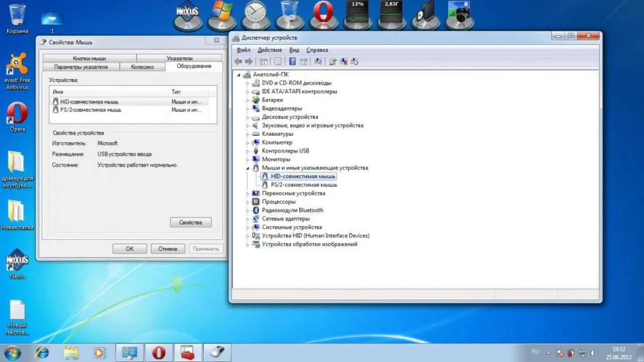Select PS/2-совместимая мышь in Device Manager tree
Viewport: 644px width, 362px height.
[x=303, y=185]
